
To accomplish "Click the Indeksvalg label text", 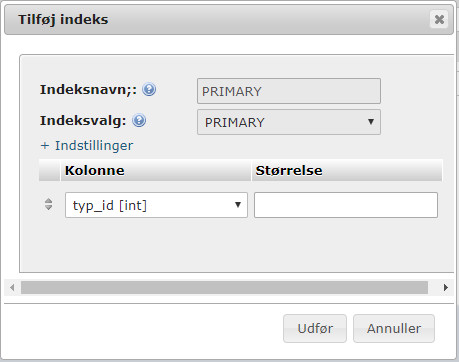I will click(x=83, y=121).
